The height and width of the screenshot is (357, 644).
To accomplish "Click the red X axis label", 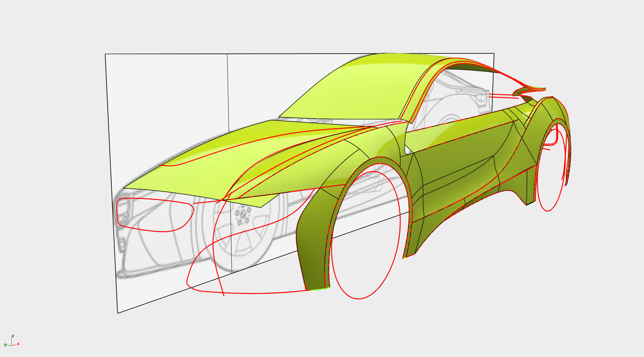I will (18, 344).
